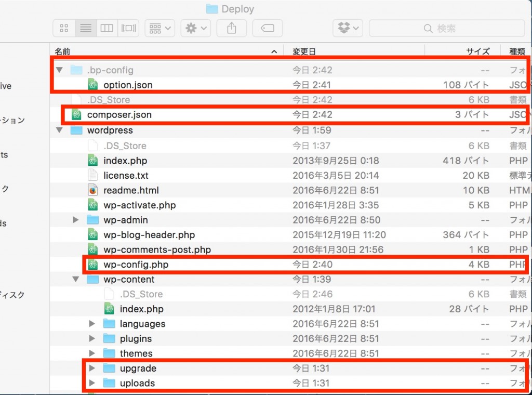The width and height of the screenshot is (532, 395).
Task: Click the option.json file icon
Action: click(x=93, y=85)
